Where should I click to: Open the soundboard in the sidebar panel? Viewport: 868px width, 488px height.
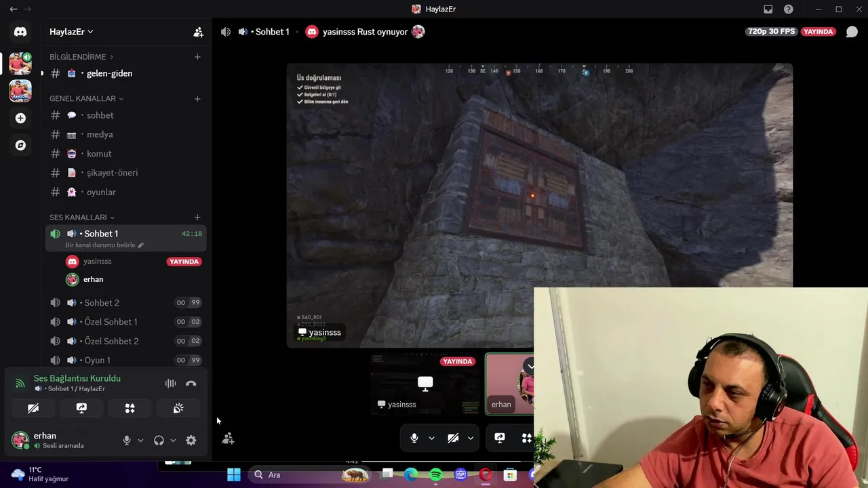point(178,408)
